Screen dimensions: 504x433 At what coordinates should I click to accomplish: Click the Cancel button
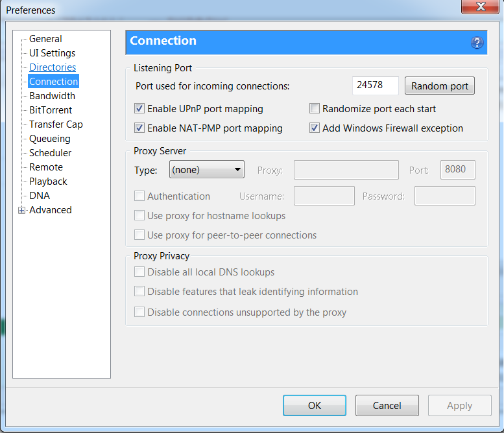(x=387, y=406)
